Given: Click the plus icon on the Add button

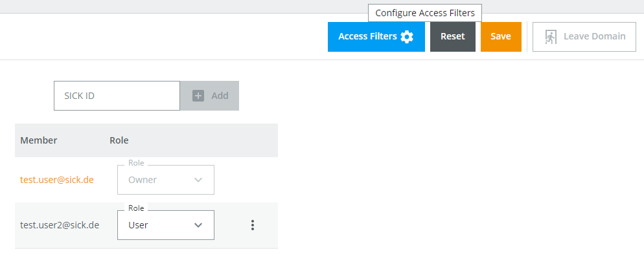Looking at the screenshot, I should 198,96.
